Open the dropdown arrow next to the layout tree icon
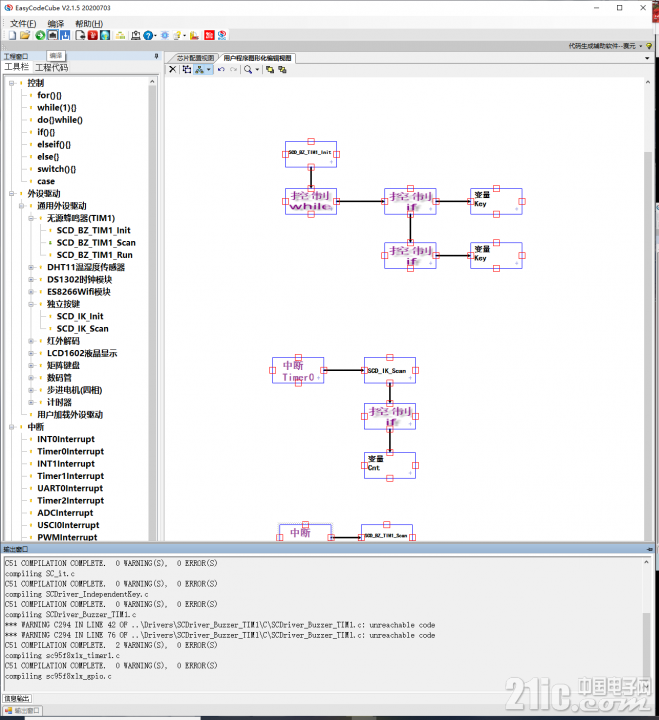 click(209, 69)
